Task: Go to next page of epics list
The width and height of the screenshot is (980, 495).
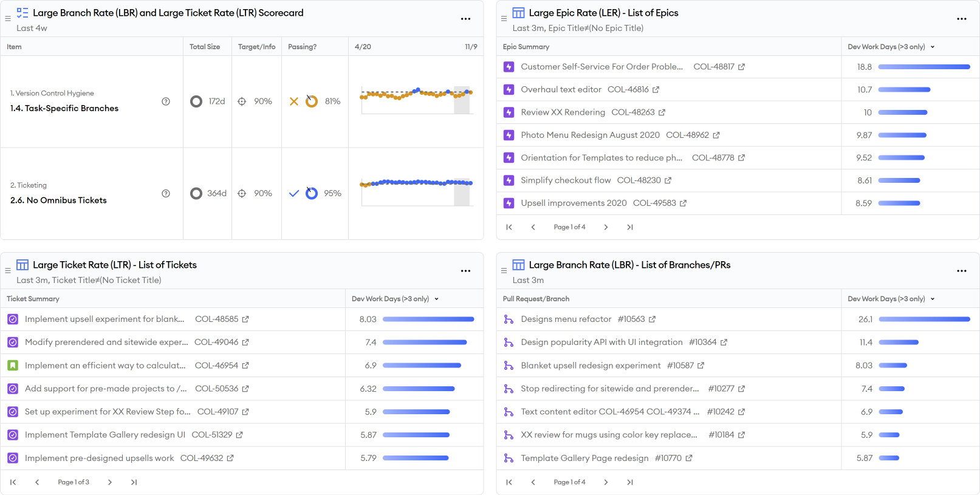Action: pyautogui.click(x=605, y=227)
